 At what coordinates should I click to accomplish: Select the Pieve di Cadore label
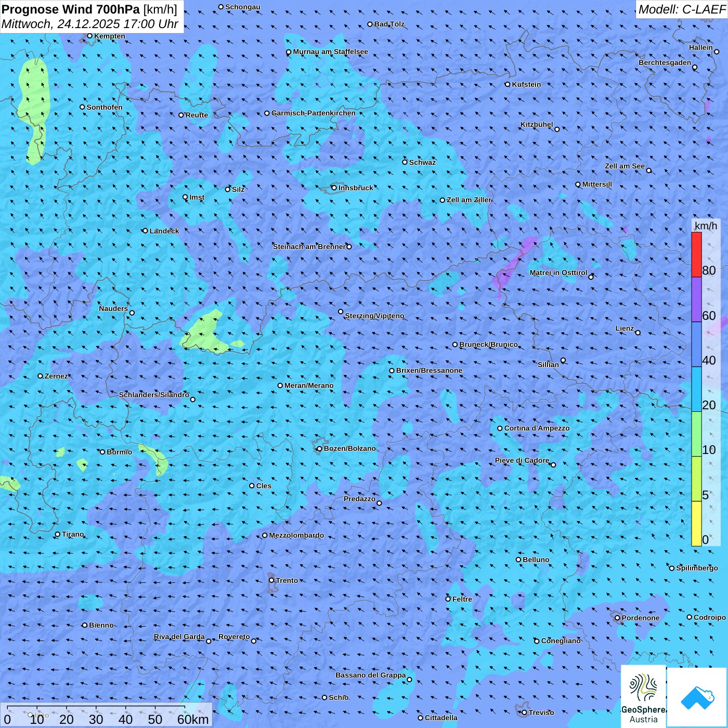click(x=522, y=460)
